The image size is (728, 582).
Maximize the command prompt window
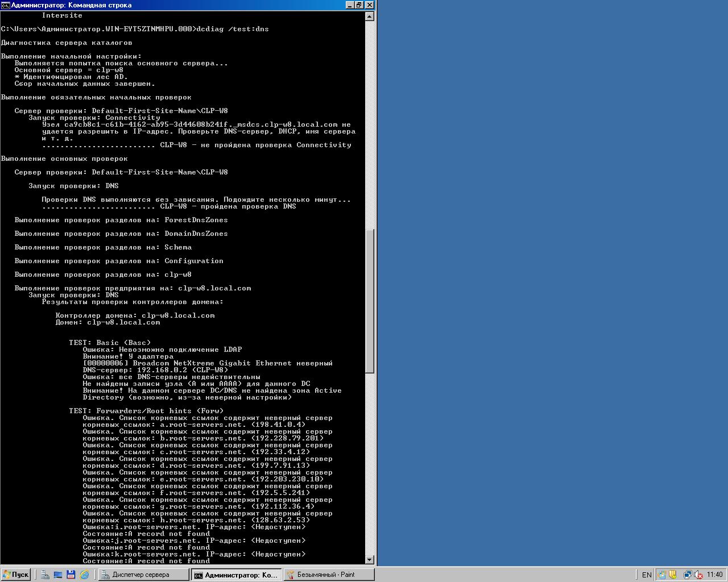359,5
